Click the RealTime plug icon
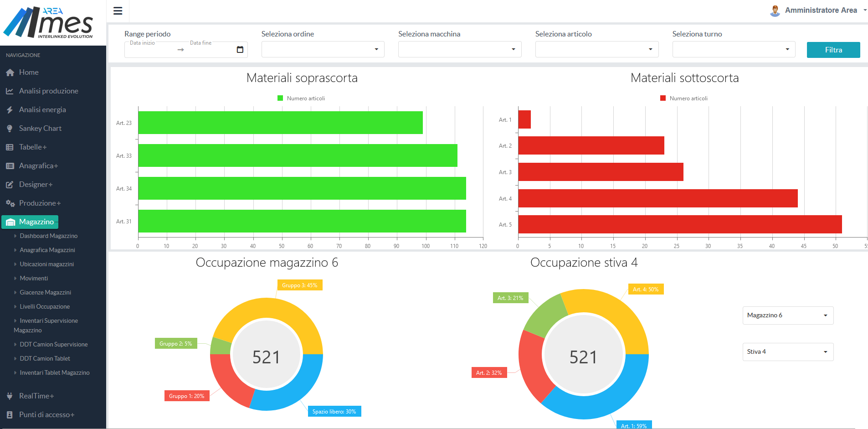 coord(10,396)
